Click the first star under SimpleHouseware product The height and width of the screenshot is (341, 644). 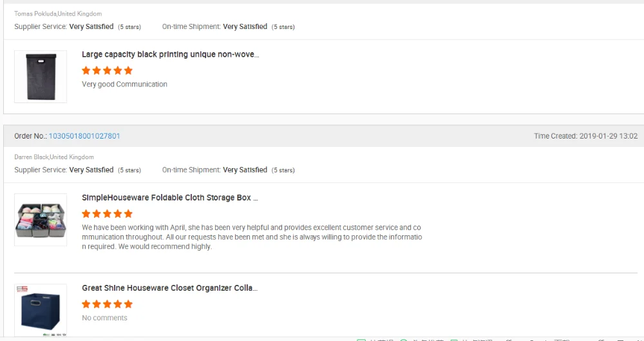(86, 213)
